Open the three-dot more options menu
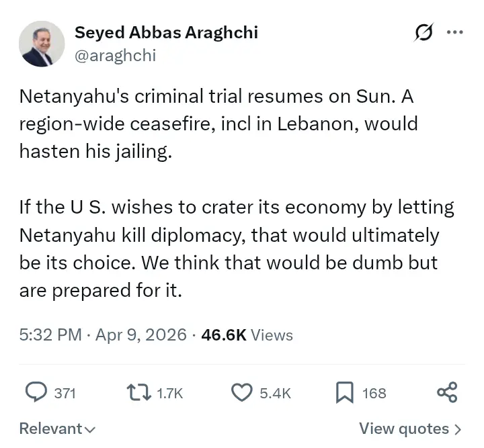484x448 pixels. coord(455,32)
